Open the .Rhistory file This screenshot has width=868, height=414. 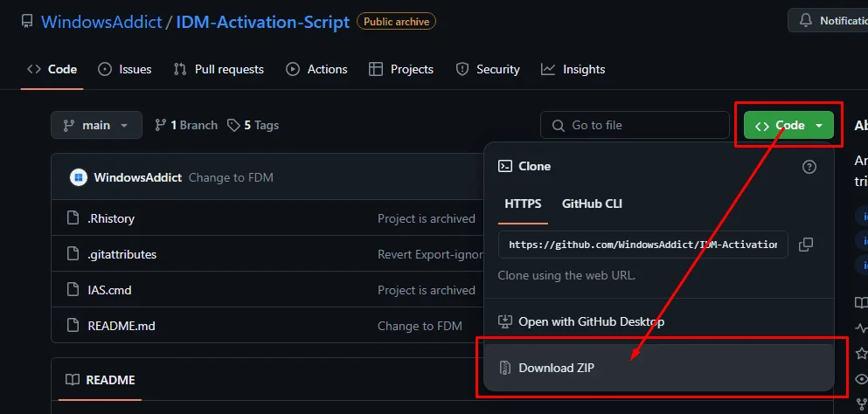point(111,218)
